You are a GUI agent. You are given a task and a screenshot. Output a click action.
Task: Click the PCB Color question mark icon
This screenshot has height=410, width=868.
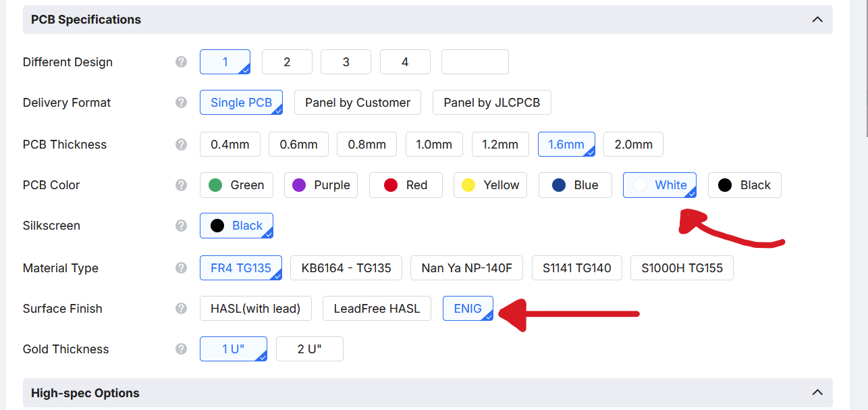coord(181,185)
